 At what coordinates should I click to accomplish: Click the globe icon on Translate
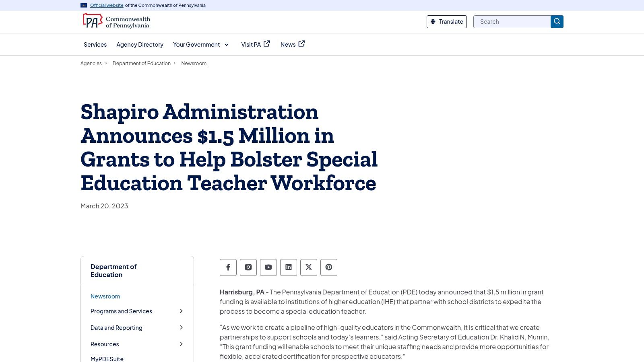point(434,22)
